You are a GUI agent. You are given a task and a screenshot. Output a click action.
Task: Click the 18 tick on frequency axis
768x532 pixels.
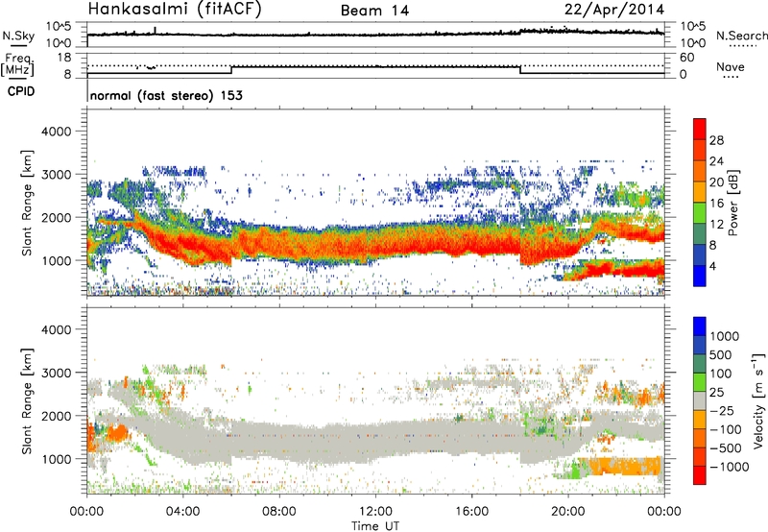[x=64, y=58]
